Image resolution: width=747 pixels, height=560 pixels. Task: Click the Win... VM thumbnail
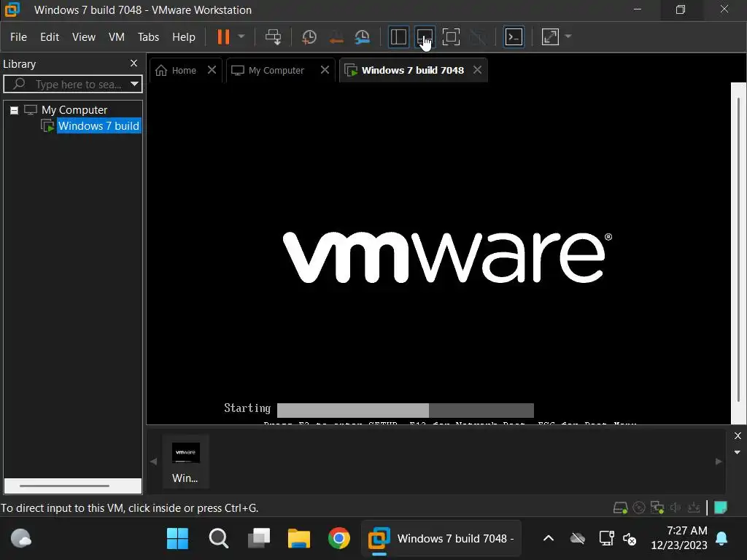tap(185, 462)
